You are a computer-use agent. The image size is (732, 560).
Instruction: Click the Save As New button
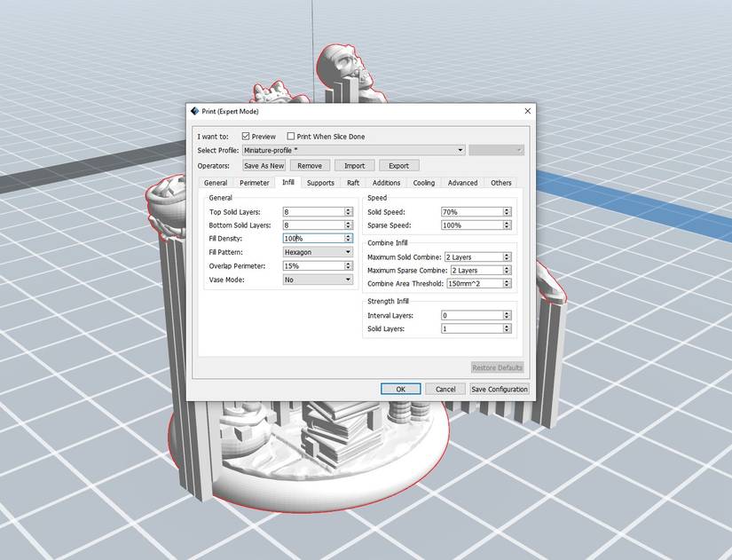click(x=264, y=166)
